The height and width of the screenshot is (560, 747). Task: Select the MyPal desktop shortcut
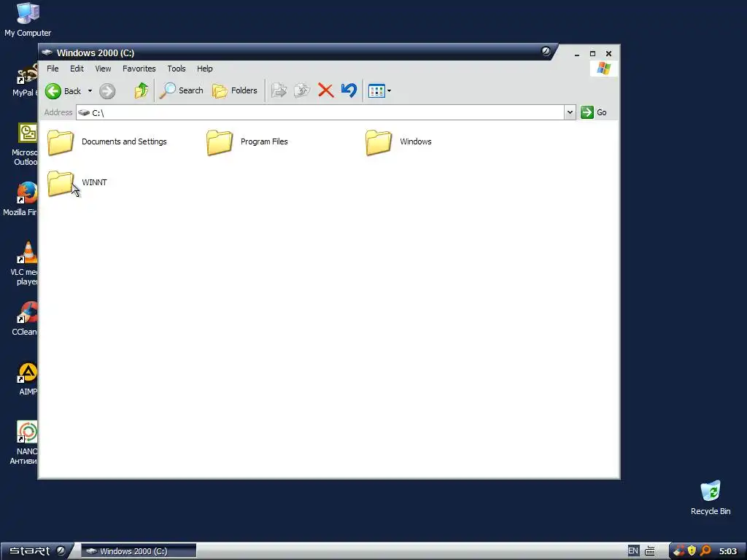(26, 80)
